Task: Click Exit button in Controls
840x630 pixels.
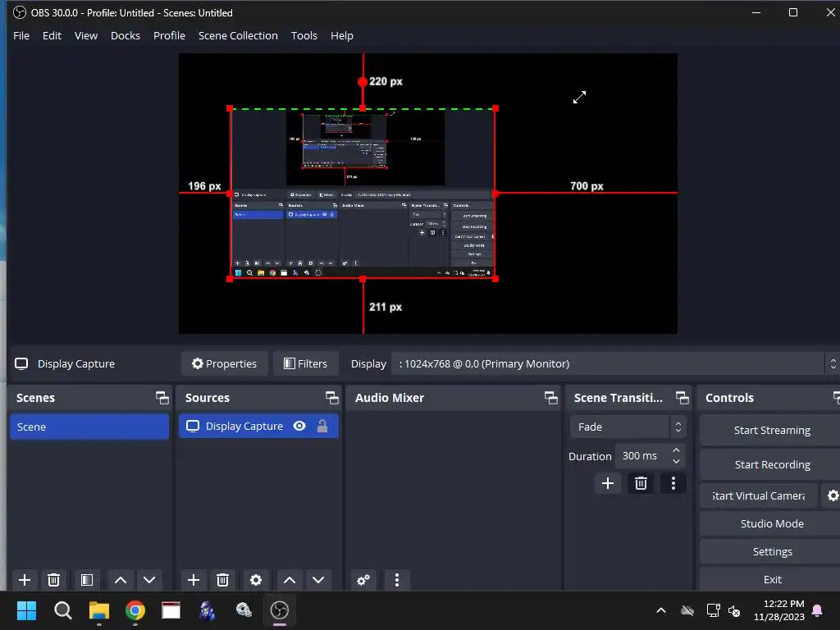Action: (771, 579)
